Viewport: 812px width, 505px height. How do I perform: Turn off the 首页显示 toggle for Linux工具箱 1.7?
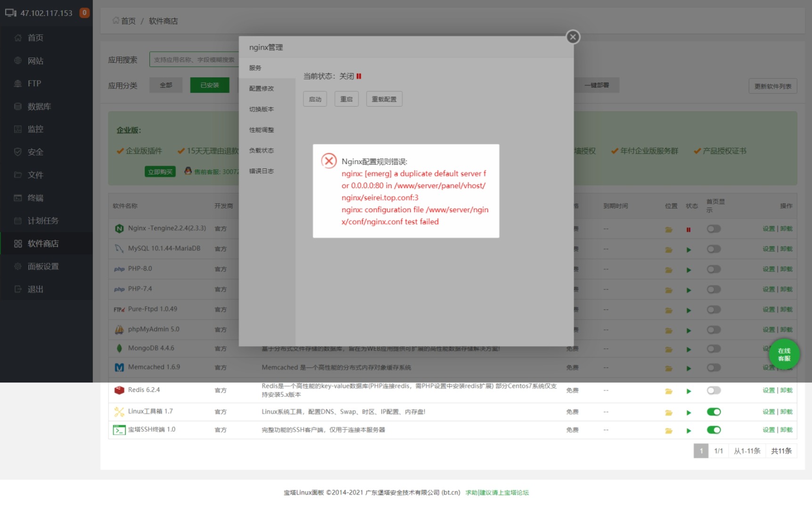[x=714, y=412]
